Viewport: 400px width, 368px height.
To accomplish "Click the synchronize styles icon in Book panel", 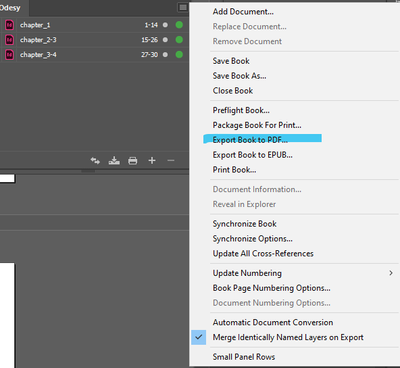I will click(95, 161).
